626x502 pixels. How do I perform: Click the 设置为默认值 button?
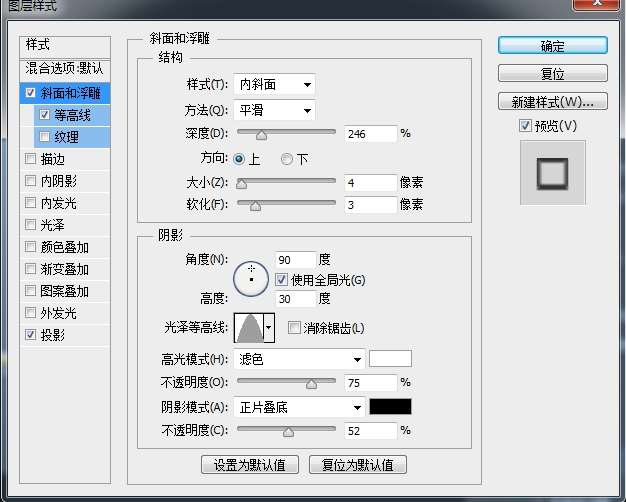[x=249, y=465]
